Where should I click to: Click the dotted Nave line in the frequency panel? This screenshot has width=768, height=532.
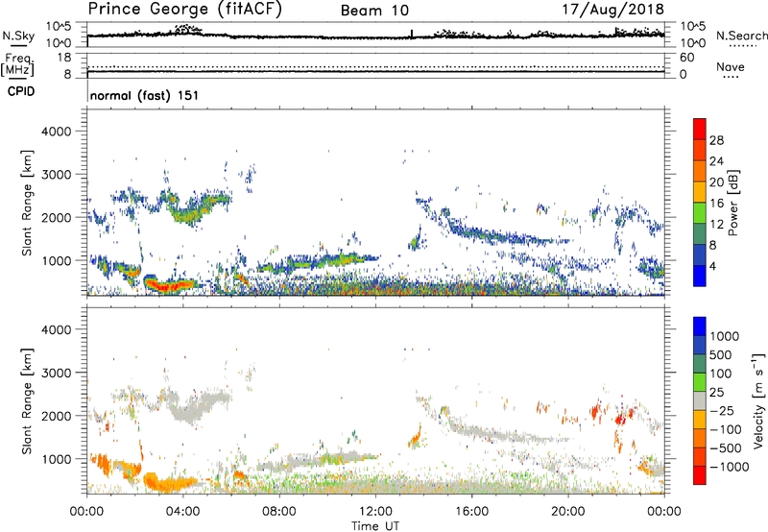[x=375, y=66]
